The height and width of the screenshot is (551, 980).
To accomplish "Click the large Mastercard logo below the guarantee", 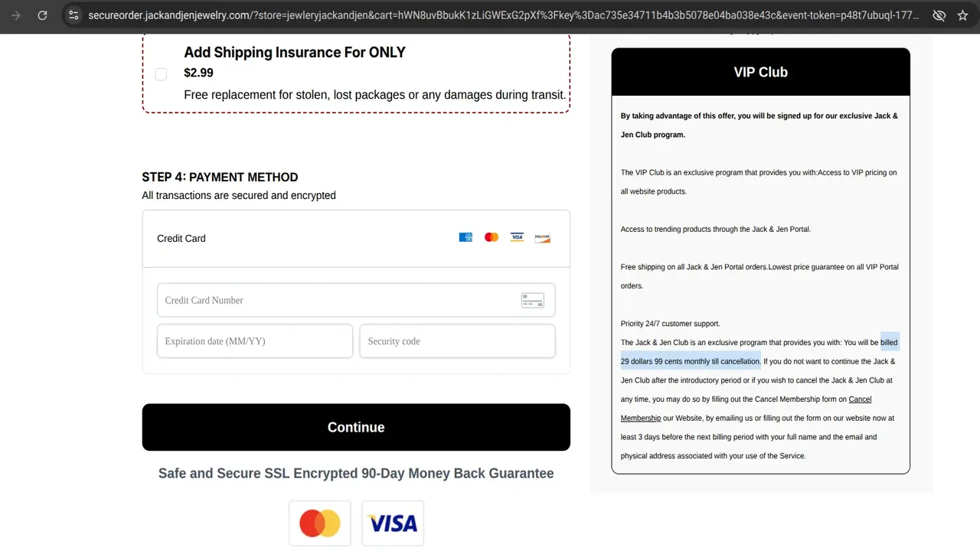I will pos(319,523).
